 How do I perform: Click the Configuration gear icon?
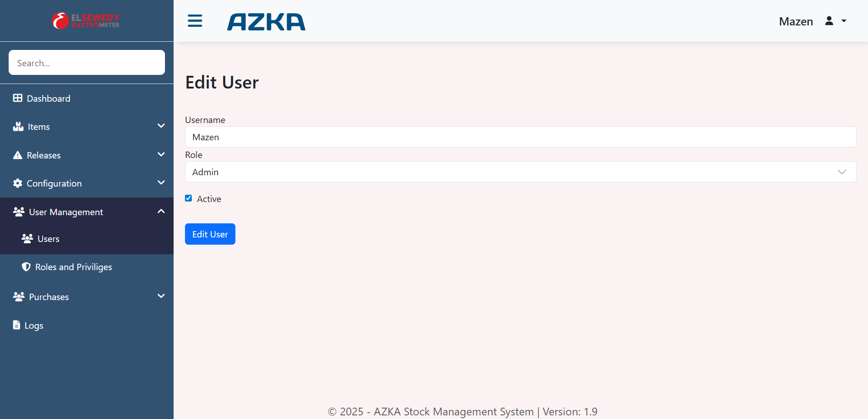tap(18, 183)
